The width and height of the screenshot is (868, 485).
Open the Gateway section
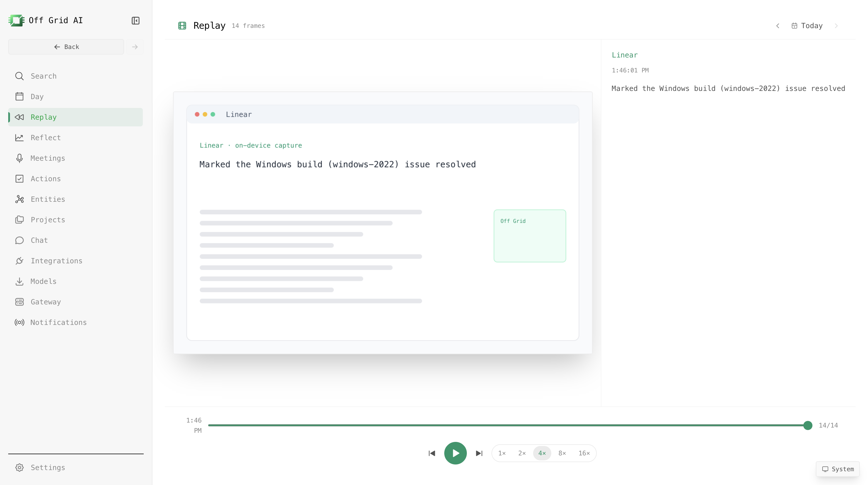click(x=75, y=302)
